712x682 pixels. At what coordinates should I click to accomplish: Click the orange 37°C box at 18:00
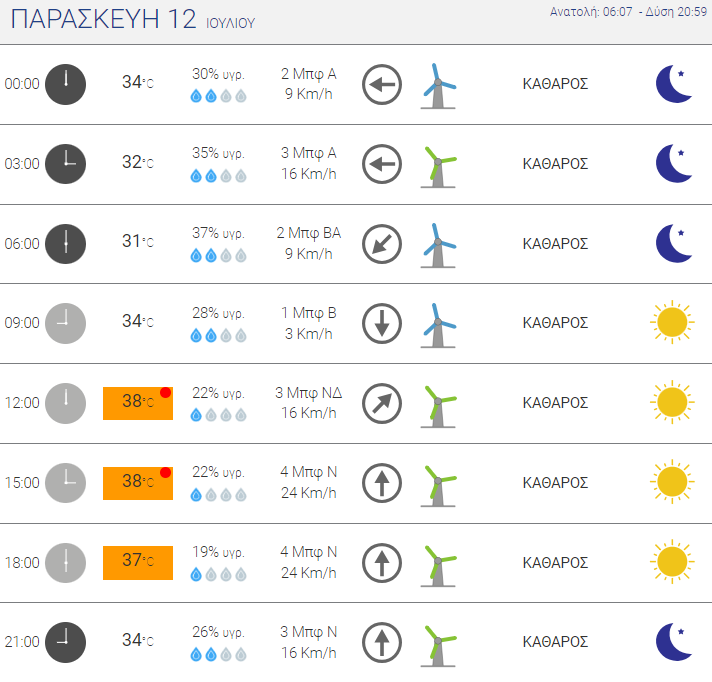coord(138,563)
